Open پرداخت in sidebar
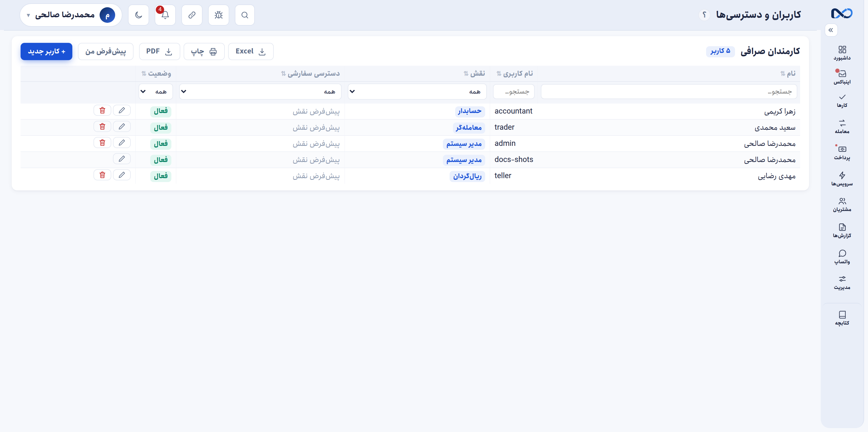868x432 pixels. (x=842, y=153)
